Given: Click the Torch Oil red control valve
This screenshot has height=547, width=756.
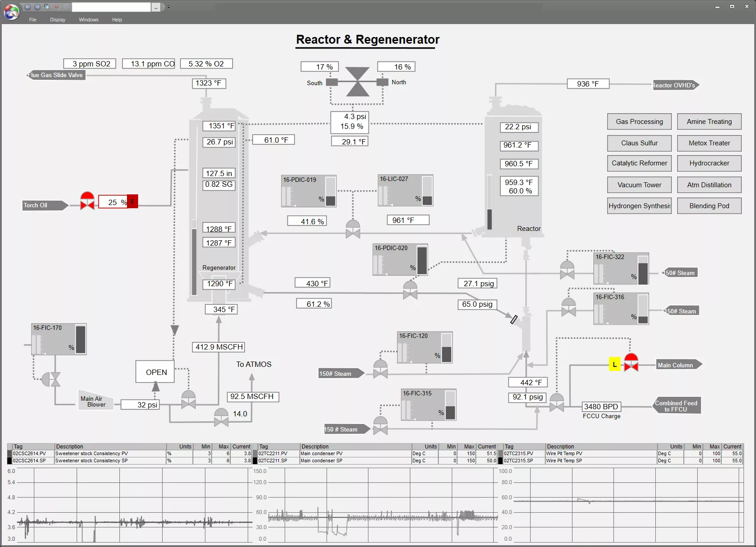Looking at the screenshot, I should pyautogui.click(x=87, y=201).
